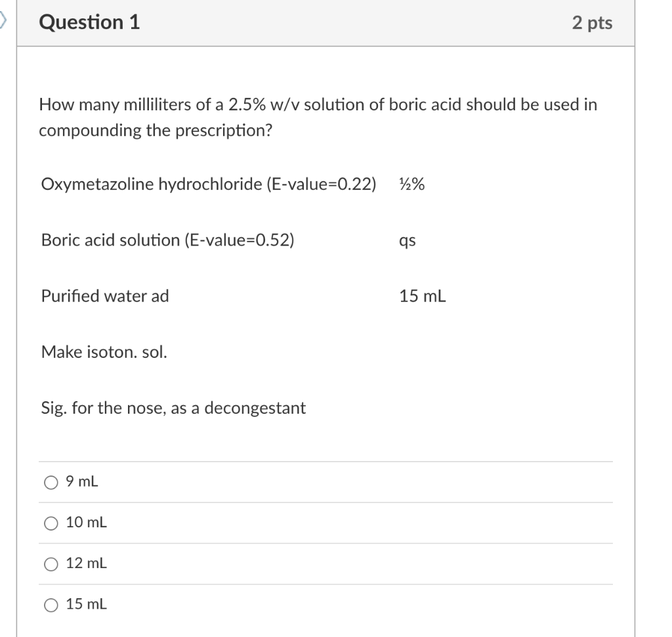Screen dimensions: 672x637
Task: Click the Sig. decongestant instruction line
Action: 173,408
